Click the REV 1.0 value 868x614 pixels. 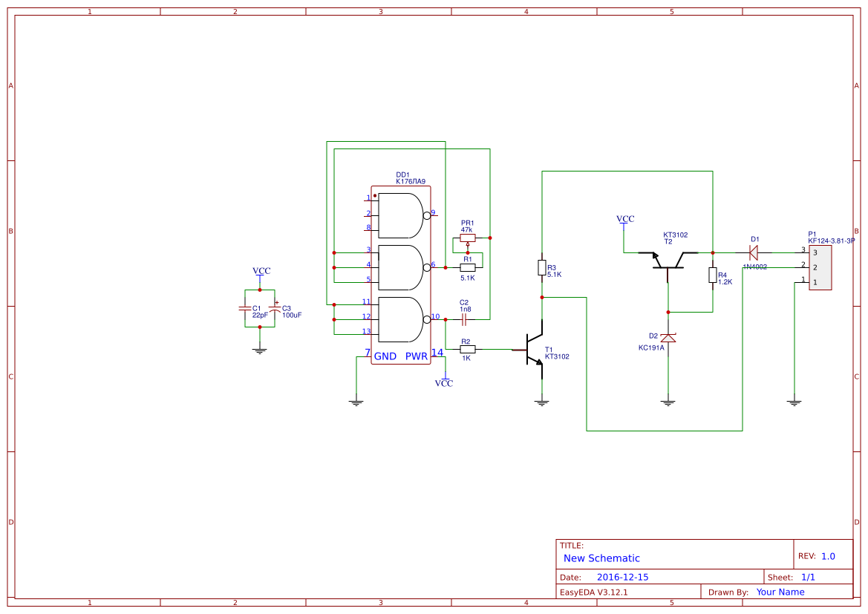pyautogui.click(x=828, y=556)
